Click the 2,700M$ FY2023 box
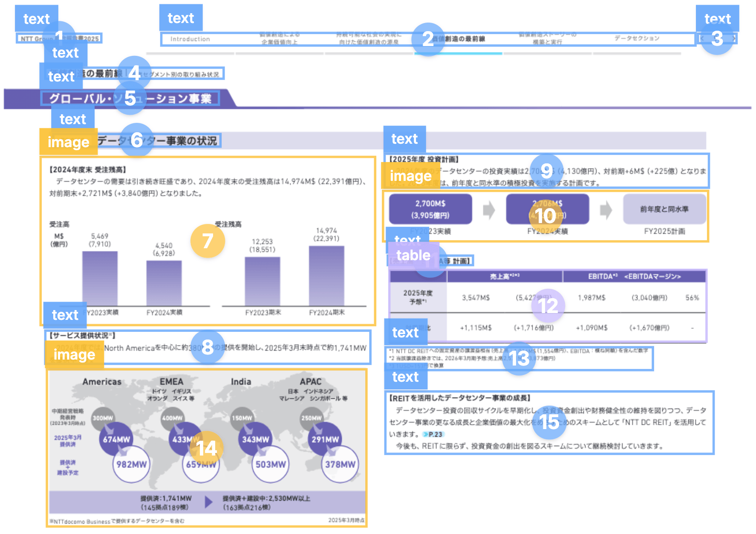This screenshot has width=756, height=534. [x=430, y=209]
